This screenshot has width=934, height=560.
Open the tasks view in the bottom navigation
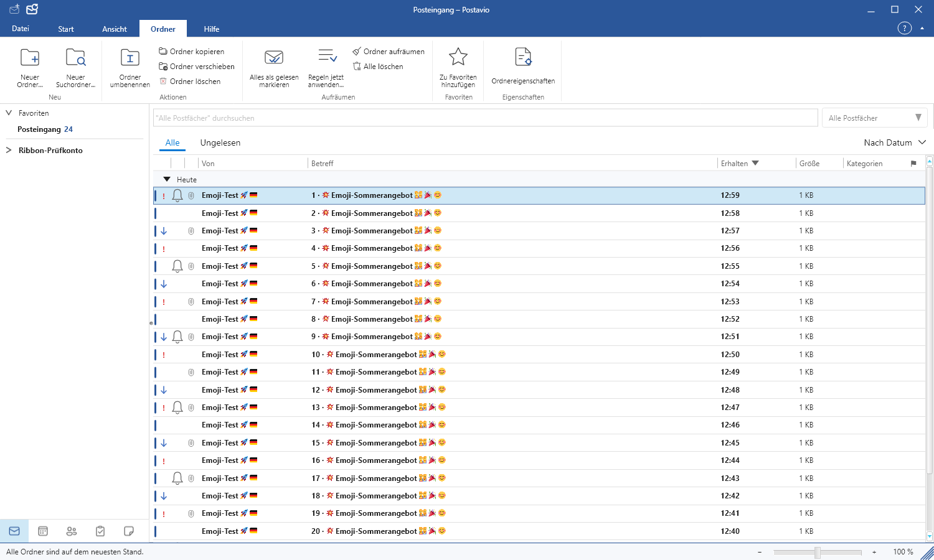[100, 531]
